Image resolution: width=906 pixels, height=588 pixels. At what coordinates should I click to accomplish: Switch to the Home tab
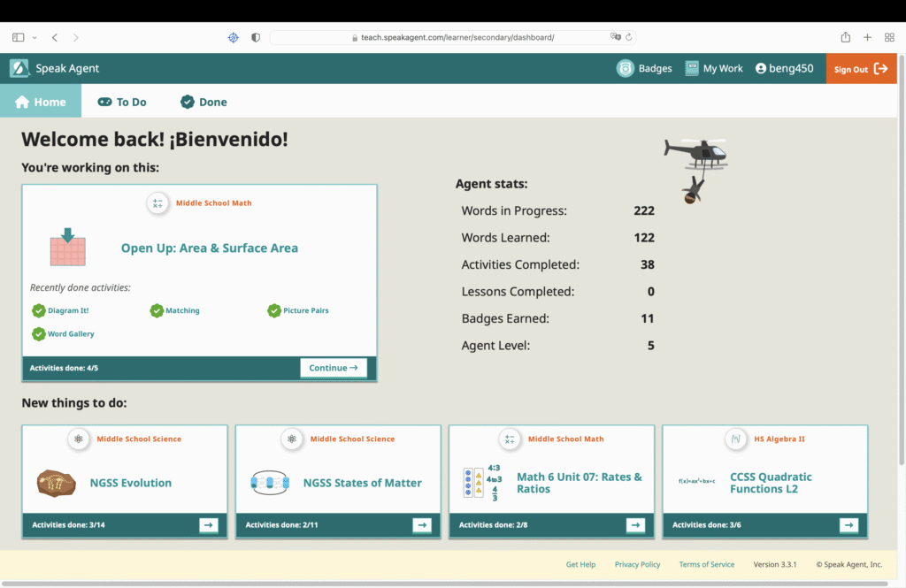click(x=41, y=102)
